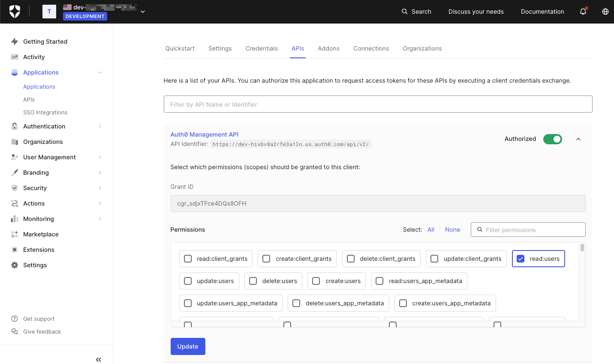Click the Marketplace grid icon
614x364 pixels.
click(15, 234)
